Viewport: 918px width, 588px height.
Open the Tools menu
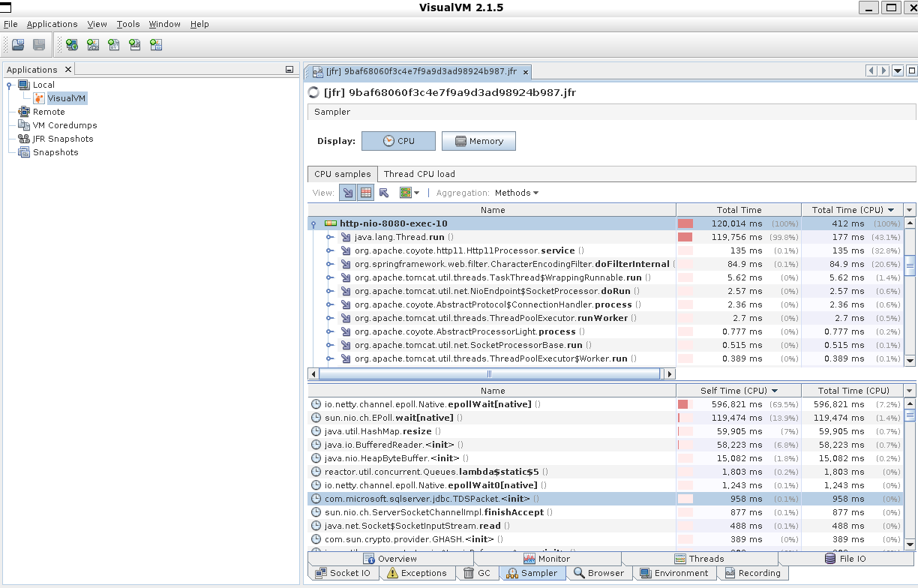pyautogui.click(x=128, y=24)
